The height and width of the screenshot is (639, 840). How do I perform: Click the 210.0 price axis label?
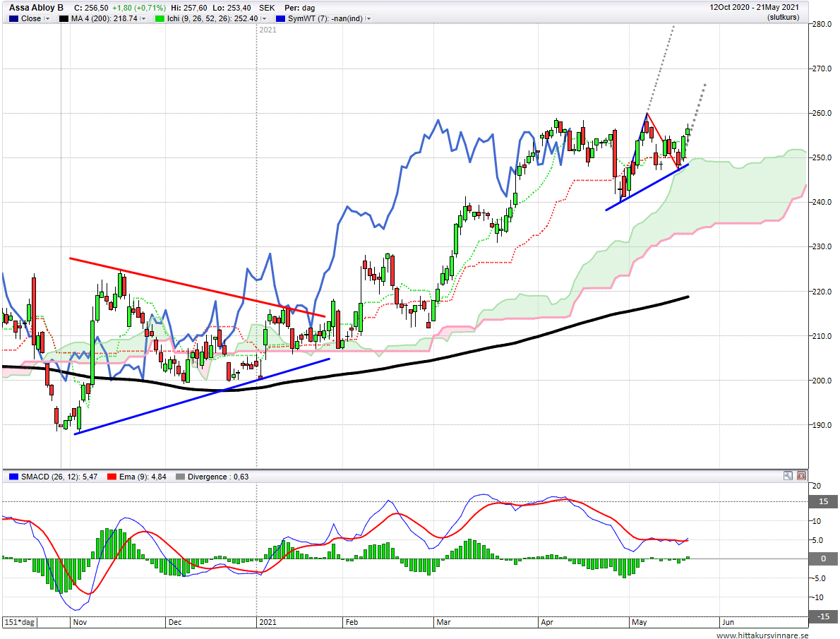[x=822, y=336]
